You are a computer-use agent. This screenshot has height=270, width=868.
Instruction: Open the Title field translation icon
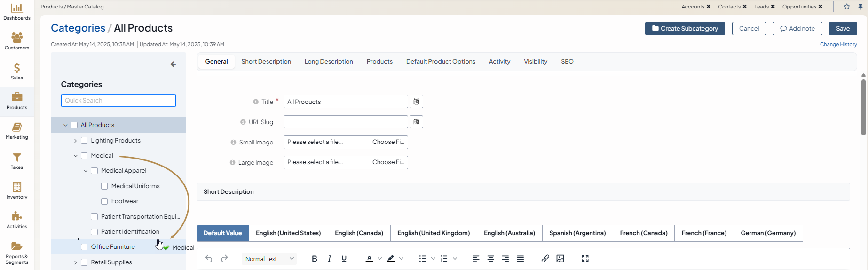click(x=416, y=102)
